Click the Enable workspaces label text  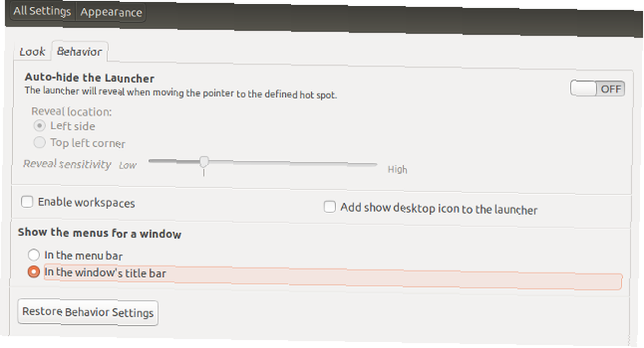tap(86, 203)
